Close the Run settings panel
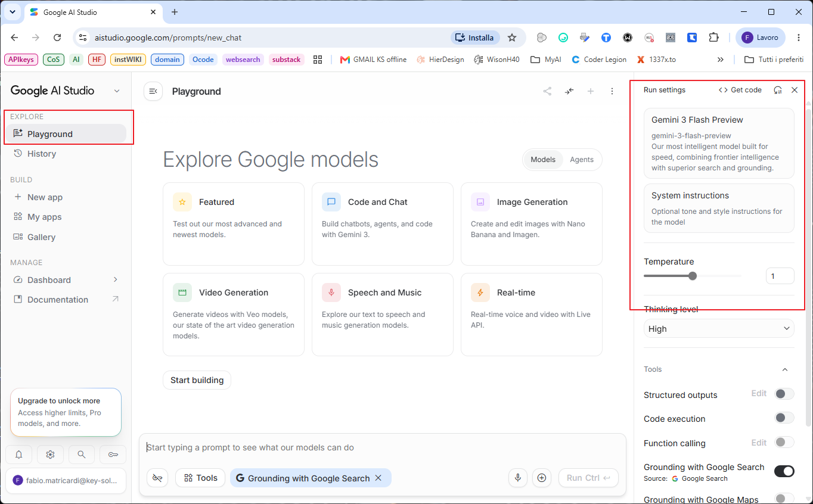Screen dimensions: 813x504 pos(795,90)
